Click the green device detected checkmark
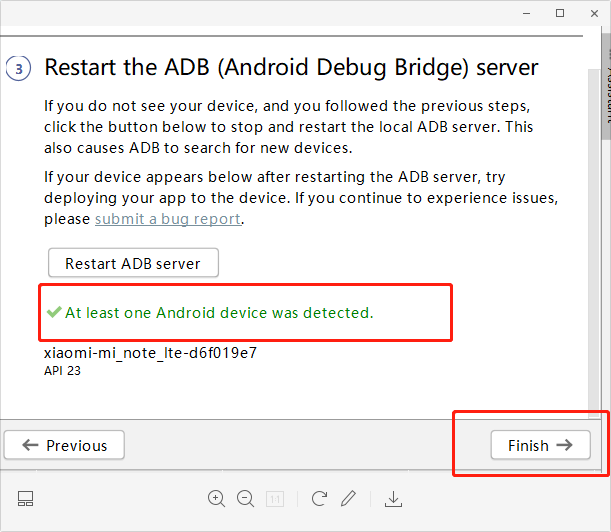611x532 pixels. pos(54,312)
